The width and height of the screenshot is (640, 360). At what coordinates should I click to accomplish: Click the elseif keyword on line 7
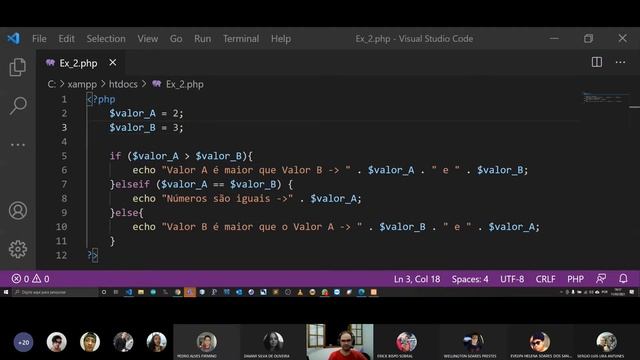(x=132, y=184)
